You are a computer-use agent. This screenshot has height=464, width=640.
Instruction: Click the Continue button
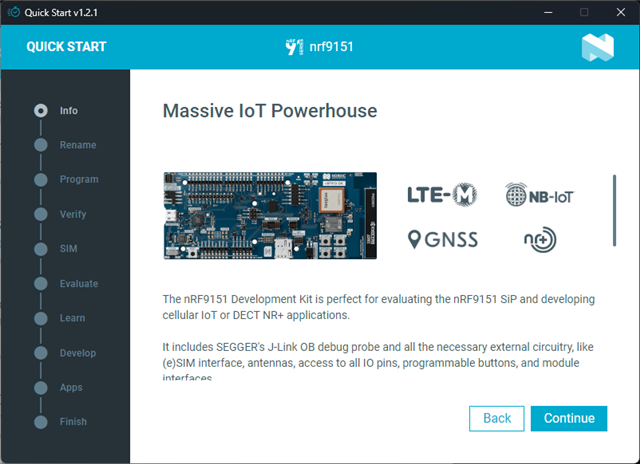569,418
